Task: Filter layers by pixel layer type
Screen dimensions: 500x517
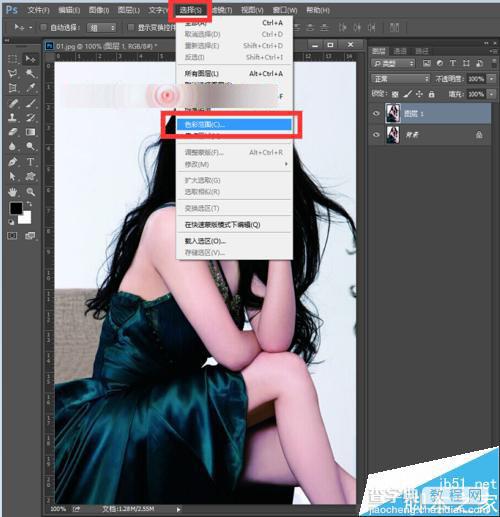Action: point(426,63)
